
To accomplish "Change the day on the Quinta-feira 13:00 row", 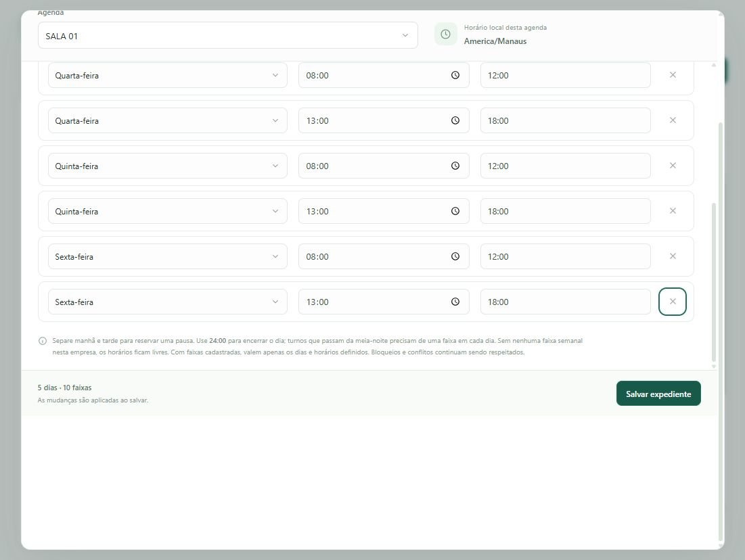I will tap(168, 212).
